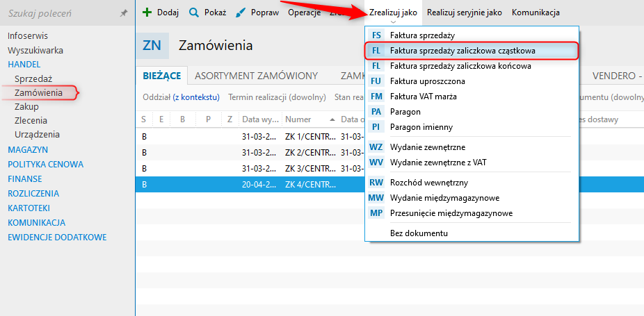Image resolution: width=644 pixels, height=316 pixels.
Task: Click the magnifier Pokaż icon
Action: (x=194, y=13)
